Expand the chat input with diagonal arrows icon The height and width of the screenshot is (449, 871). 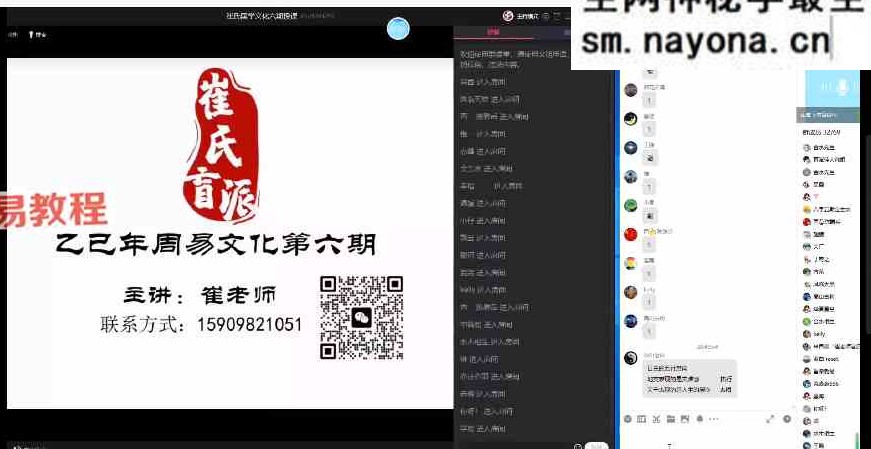click(770, 419)
